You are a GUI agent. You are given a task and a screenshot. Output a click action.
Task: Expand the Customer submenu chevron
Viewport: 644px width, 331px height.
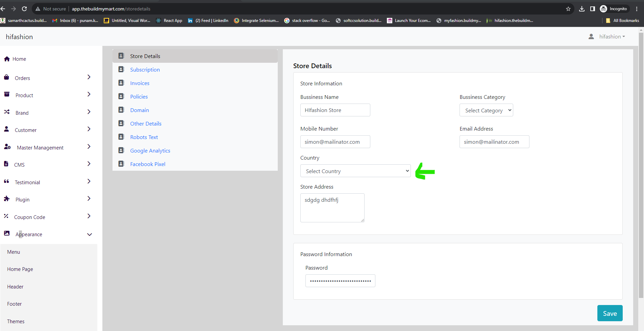pos(89,129)
